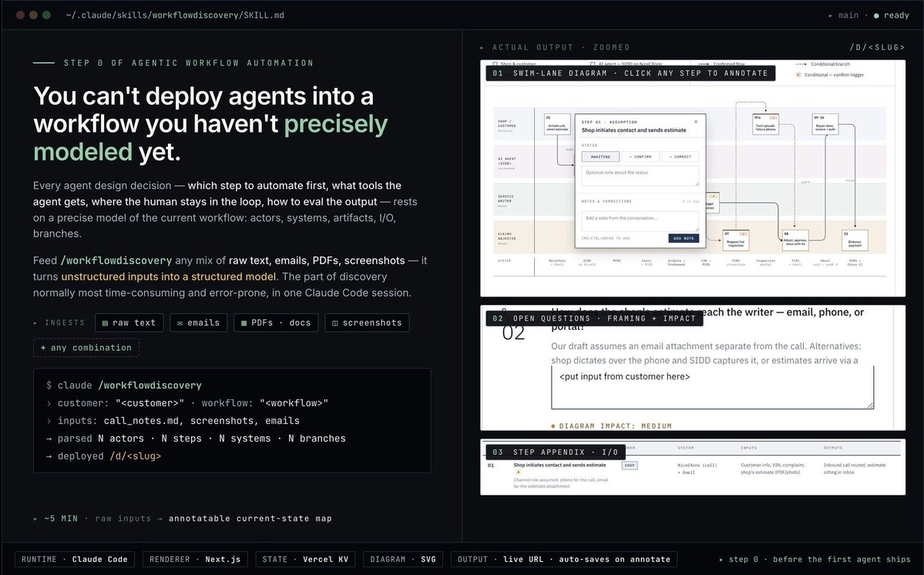Image resolution: width=924 pixels, height=575 pixels.
Task: Click 'step 0 · before the first agent ships'
Action: (815, 559)
